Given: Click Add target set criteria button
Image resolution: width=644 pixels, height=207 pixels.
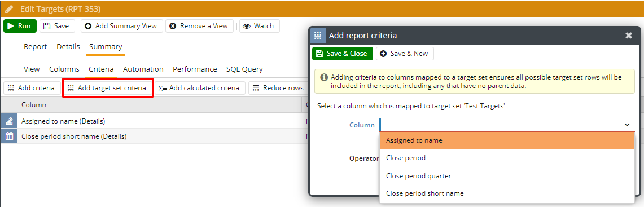Looking at the screenshot, I should 108,88.
